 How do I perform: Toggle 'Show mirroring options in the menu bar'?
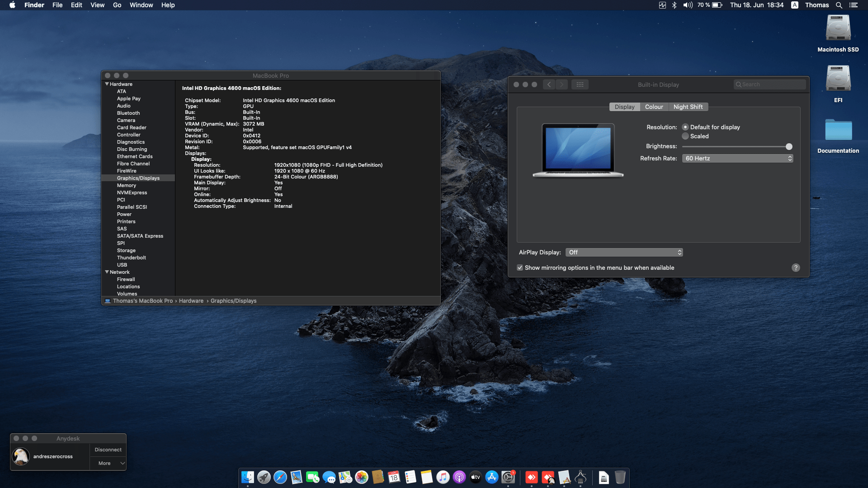click(520, 268)
